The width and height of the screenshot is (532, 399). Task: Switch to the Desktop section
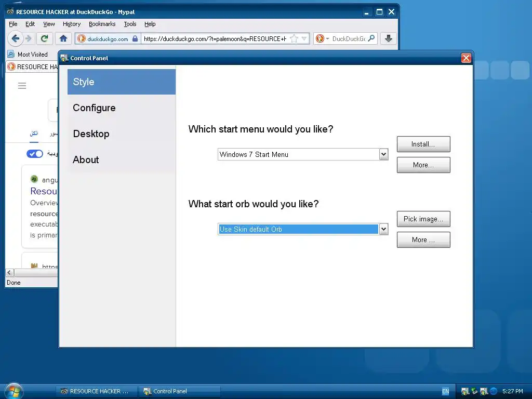pos(122,134)
